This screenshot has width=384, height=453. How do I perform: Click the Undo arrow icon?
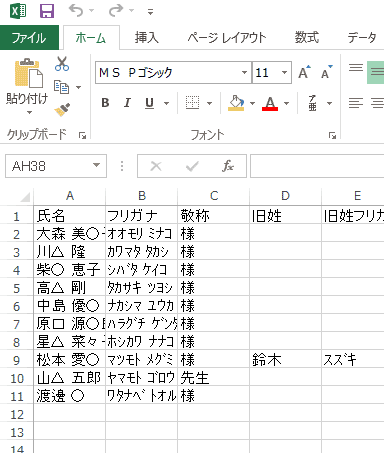pos(76,11)
